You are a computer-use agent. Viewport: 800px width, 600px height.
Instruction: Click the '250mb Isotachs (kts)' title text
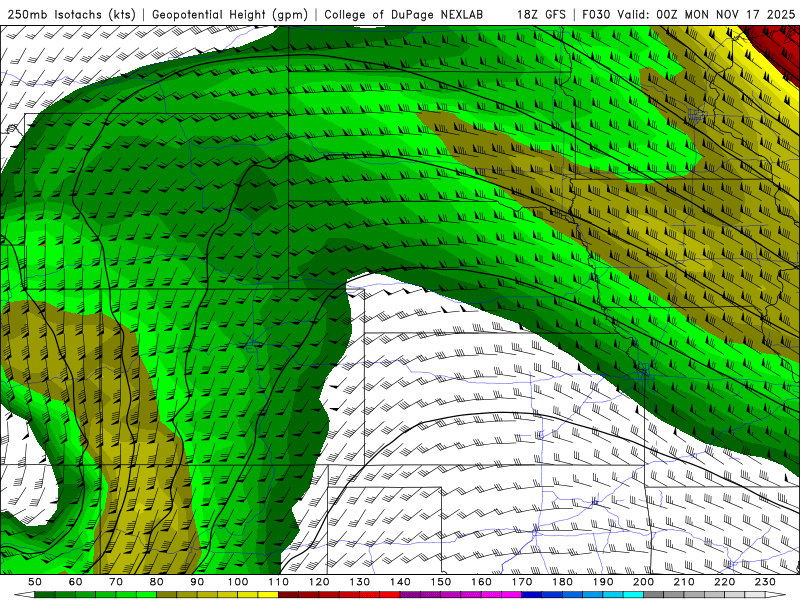point(72,14)
